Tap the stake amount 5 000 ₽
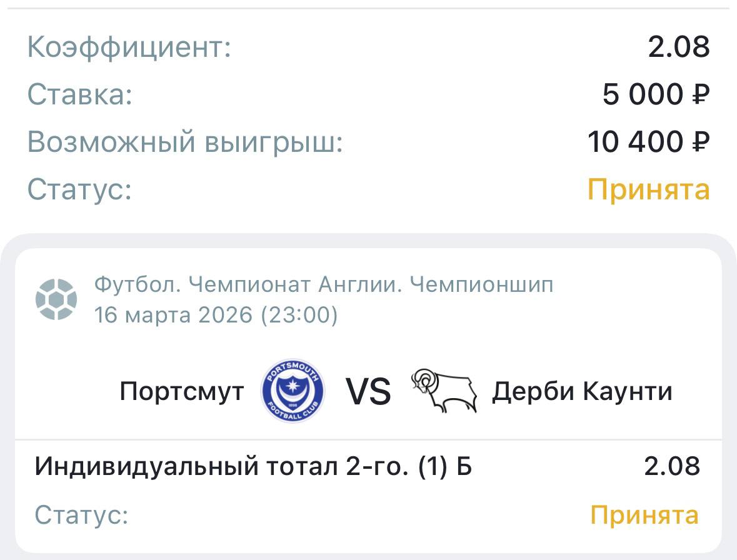Image resolution: width=737 pixels, height=560 pixels. pos(656,95)
